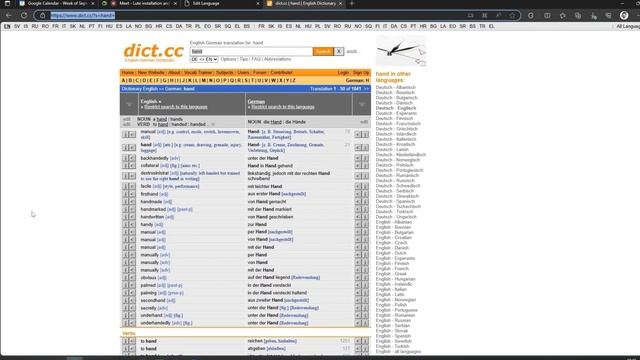The width and height of the screenshot is (640, 360).
Task: Open a new browser tab with plus icon
Action: coord(352,3)
